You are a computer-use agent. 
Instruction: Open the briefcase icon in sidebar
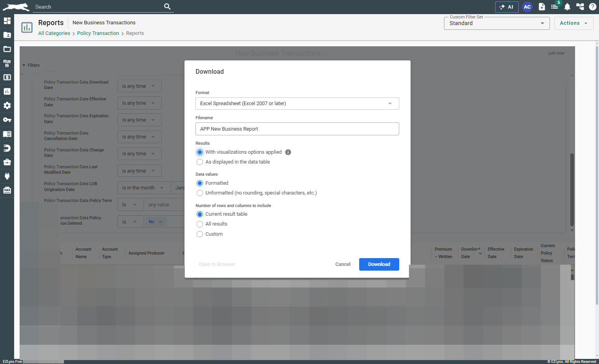[7, 162]
